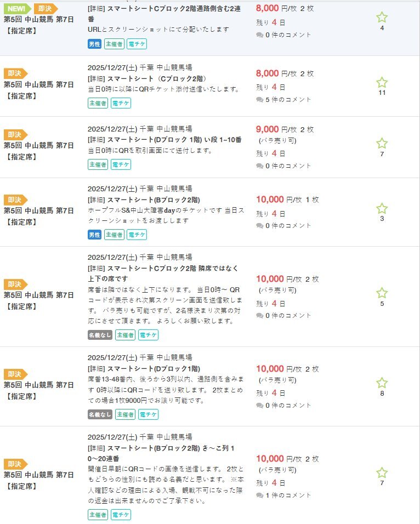
Task: Click the star showing 4 favorites
Action: 382,18
